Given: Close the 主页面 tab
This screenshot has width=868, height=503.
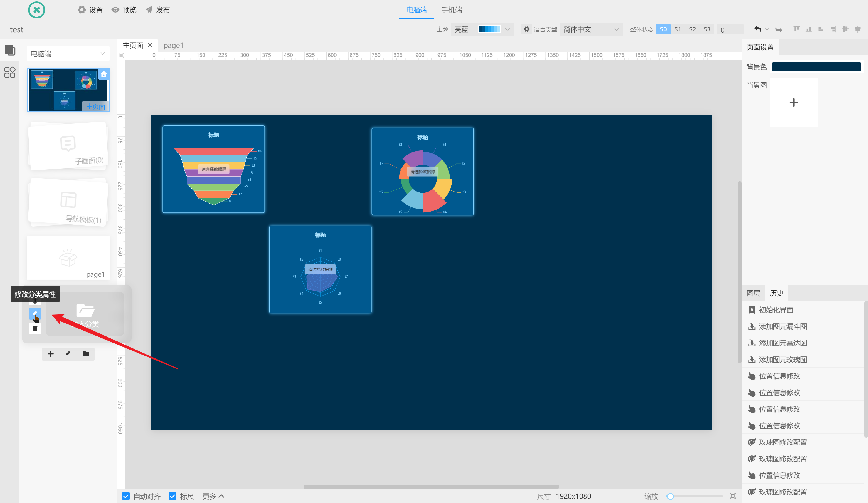Looking at the screenshot, I should click(150, 45).
